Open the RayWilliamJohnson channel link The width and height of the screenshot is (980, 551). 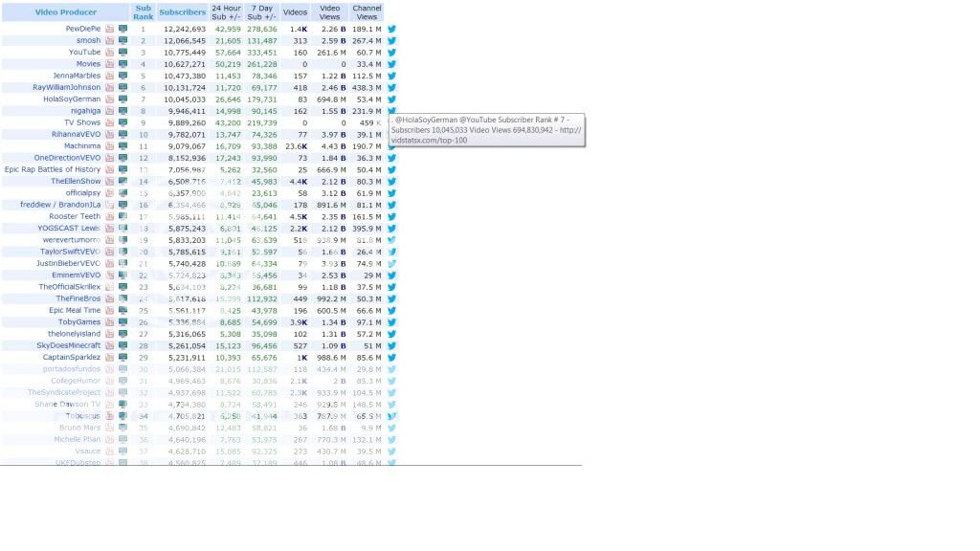(x=66, y=87)
